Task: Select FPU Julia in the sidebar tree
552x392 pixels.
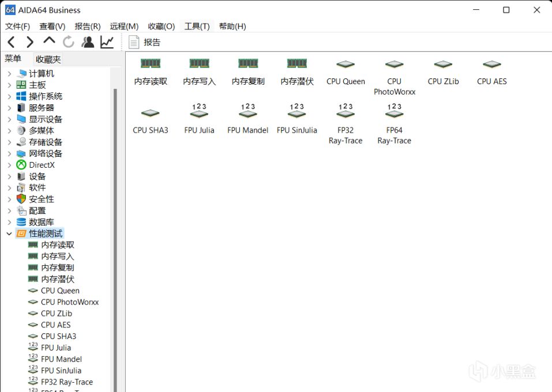Action: coord(56,348)
